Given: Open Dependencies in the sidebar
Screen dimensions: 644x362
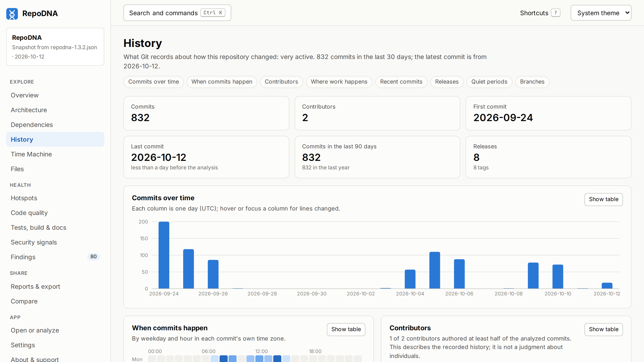Looking at the screenshot, I should point(55,125).
